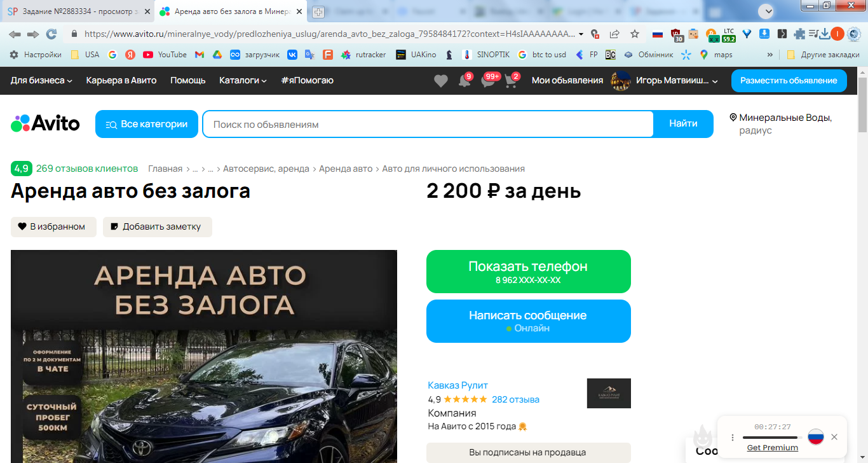Click the browser forward arrow
This screenshot has width=868, height=463.
tap(33, 34)
